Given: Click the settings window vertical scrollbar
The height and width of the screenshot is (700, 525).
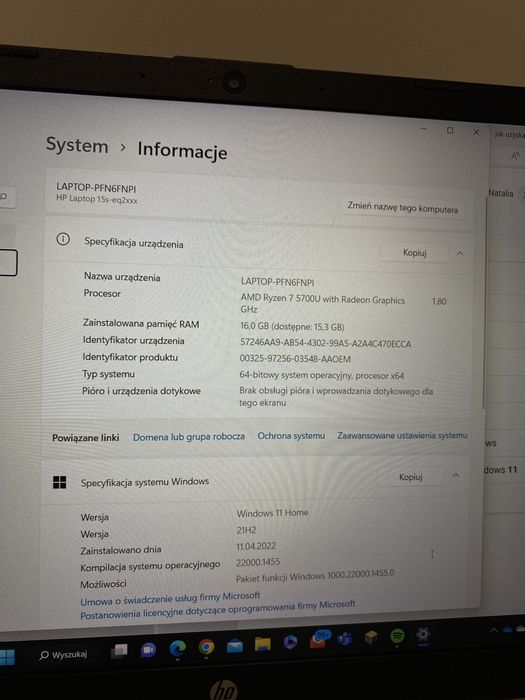Looking at the screenshot, I should pos(484,304).
